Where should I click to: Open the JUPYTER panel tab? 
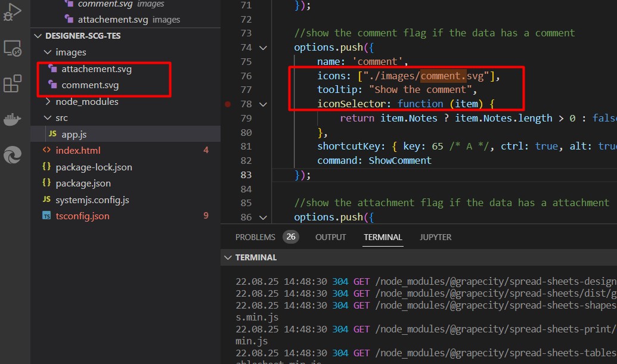point(435,237)
